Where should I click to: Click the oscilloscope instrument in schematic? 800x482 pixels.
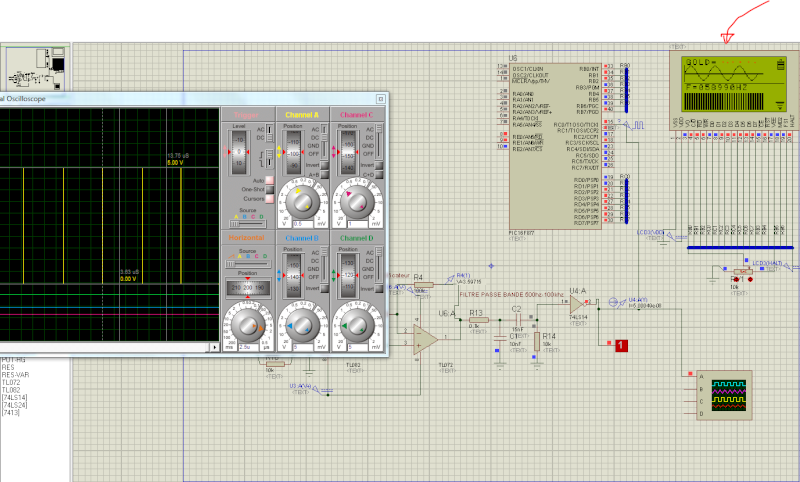click(724, 395)
